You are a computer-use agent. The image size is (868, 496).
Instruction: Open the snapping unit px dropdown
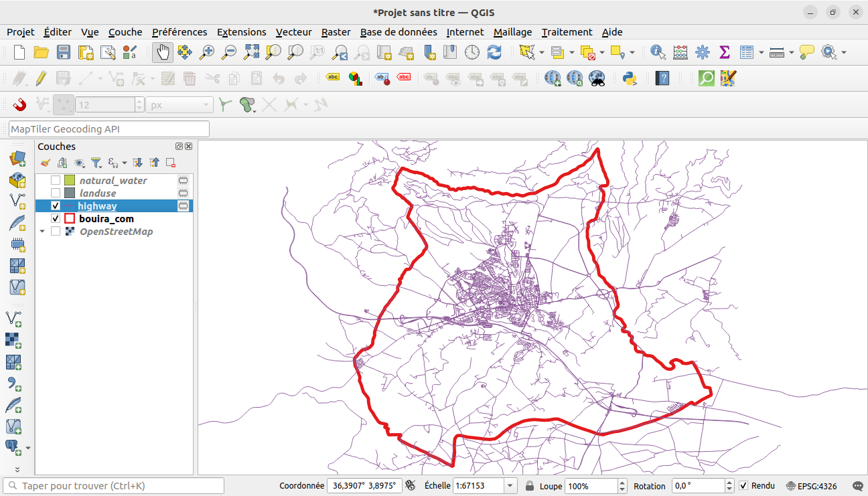tap(179, 105)
